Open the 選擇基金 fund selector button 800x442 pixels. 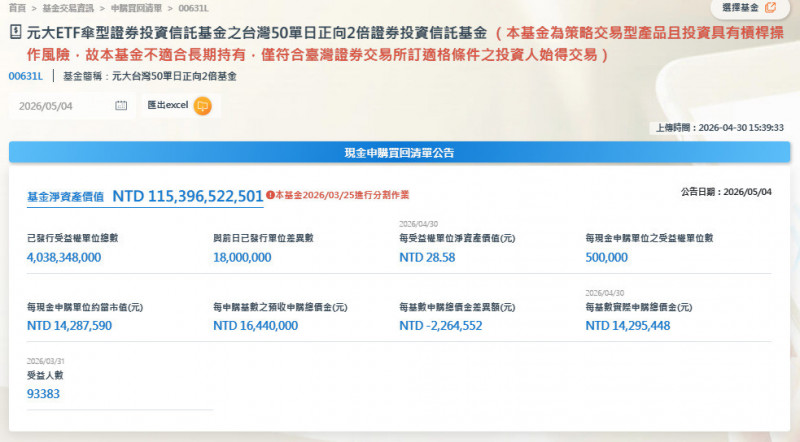pyautogui.click(x=749, y=8)
